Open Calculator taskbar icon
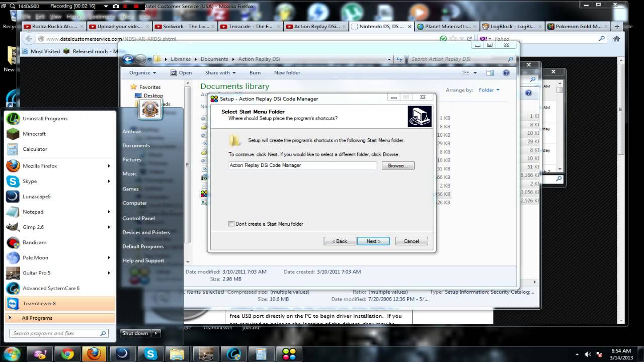644x362 pixels. pos(261,354)
